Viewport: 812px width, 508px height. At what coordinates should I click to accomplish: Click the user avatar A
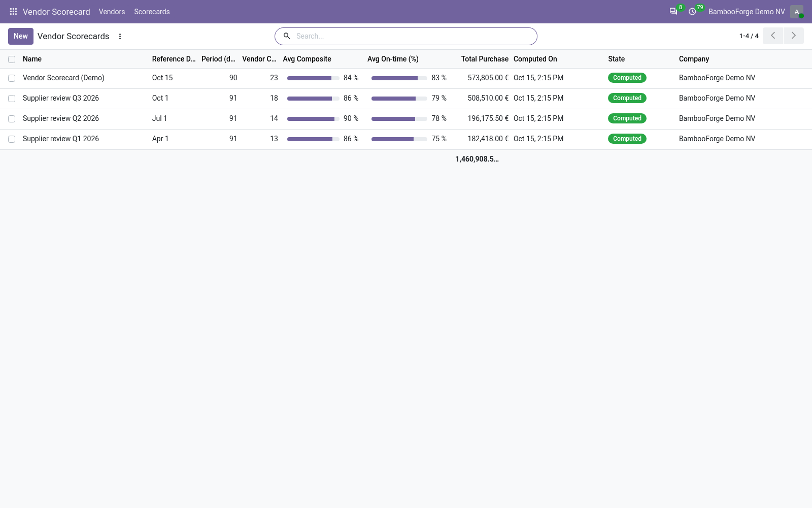(x=797, y=12)
